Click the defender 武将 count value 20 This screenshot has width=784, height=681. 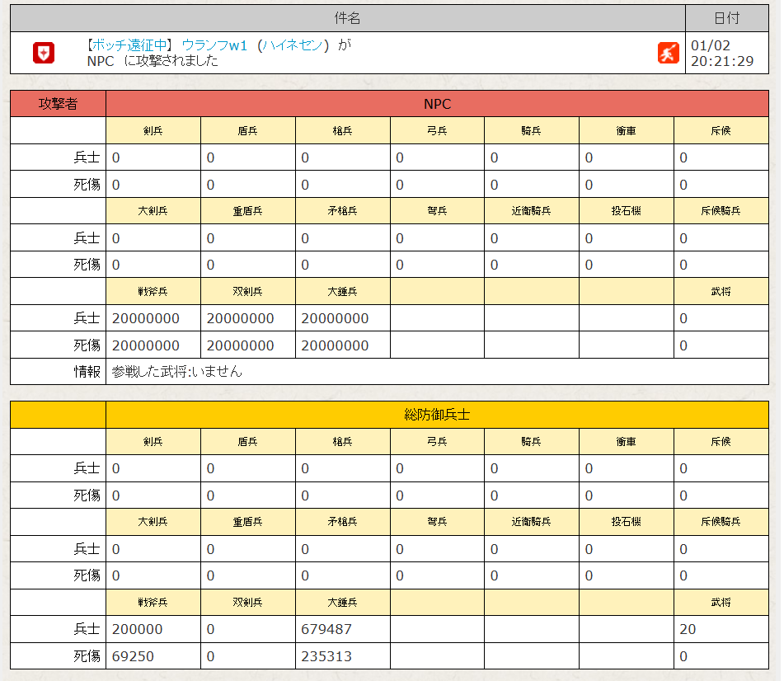(688, 629)
